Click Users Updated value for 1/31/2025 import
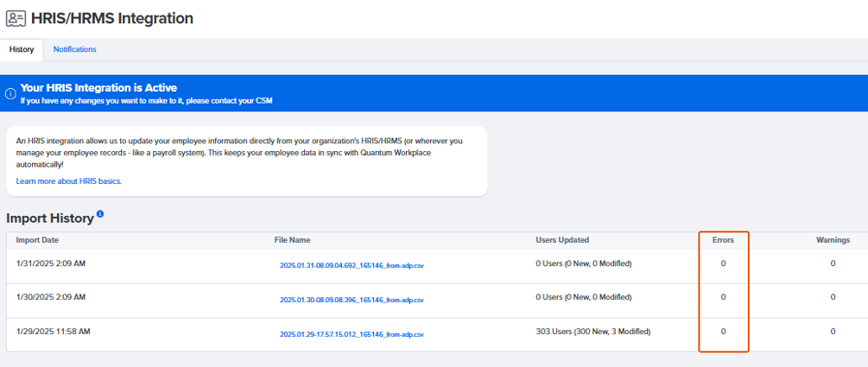The width and height of the screenshot is (868, 367). (x=584, y=263)
